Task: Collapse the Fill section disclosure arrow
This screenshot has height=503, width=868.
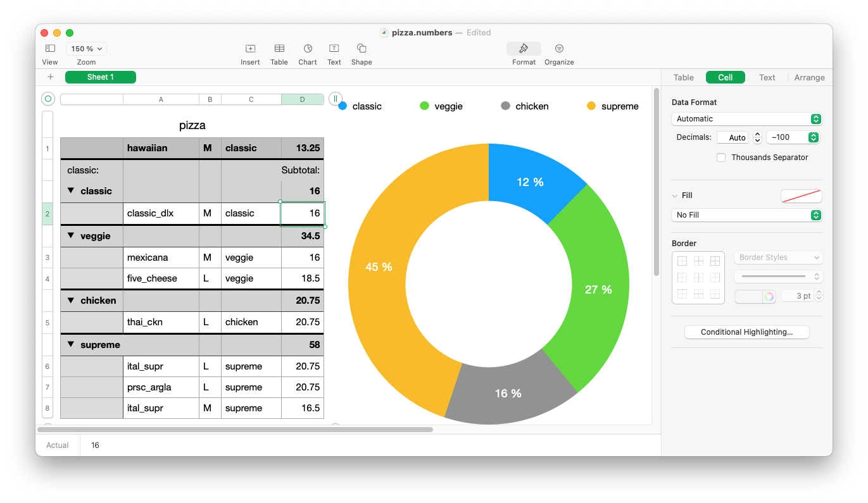Action: [675, 196]
